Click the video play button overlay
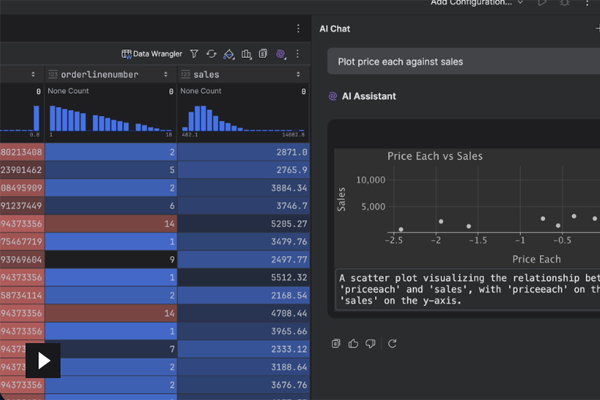 click(43, 361)
